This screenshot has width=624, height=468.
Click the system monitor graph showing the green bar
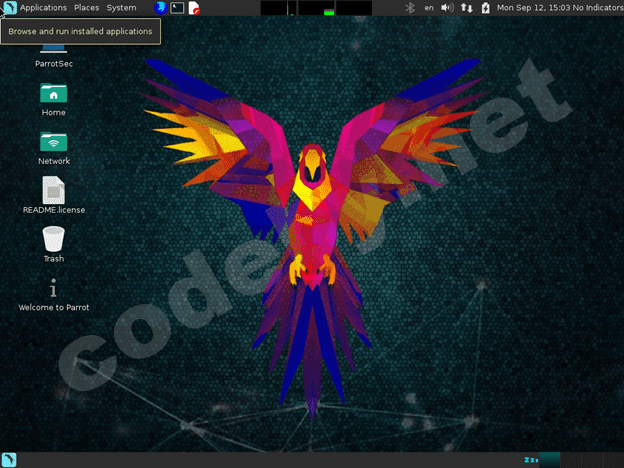[x=316, y=8]
